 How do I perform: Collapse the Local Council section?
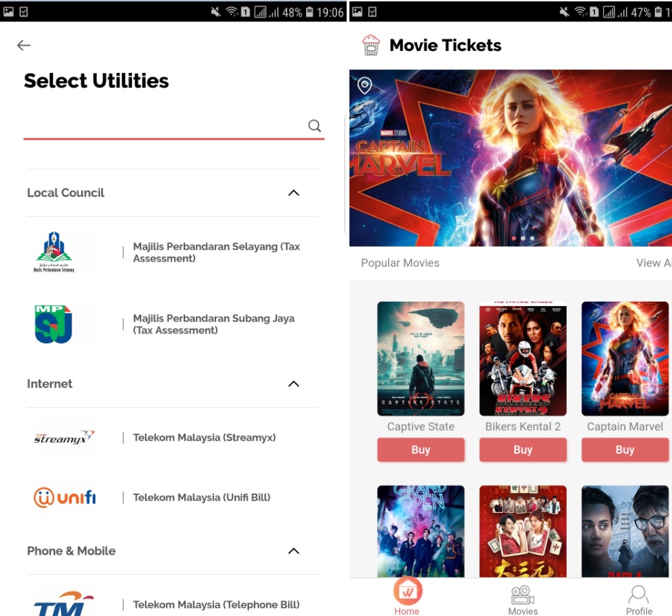tap(294, 193)
